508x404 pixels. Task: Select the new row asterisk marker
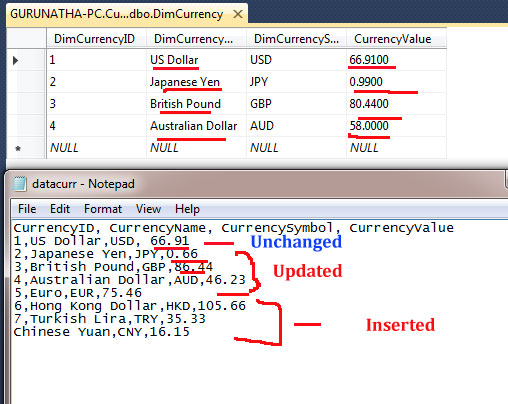[x=18, y=148]
